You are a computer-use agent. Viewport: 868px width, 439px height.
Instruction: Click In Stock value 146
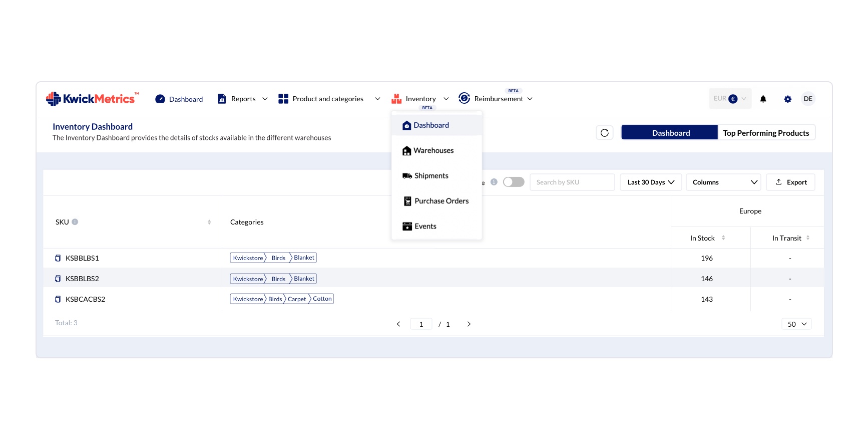point(707,279)
